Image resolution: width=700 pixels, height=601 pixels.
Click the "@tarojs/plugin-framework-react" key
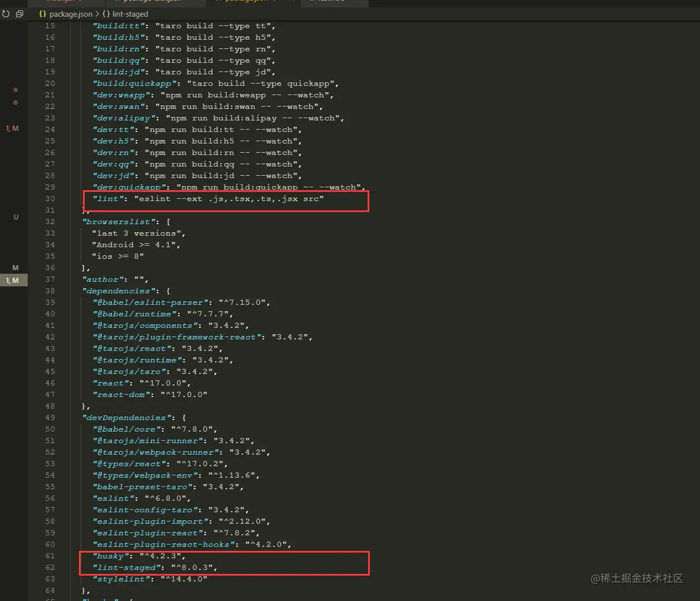point(177,337)
